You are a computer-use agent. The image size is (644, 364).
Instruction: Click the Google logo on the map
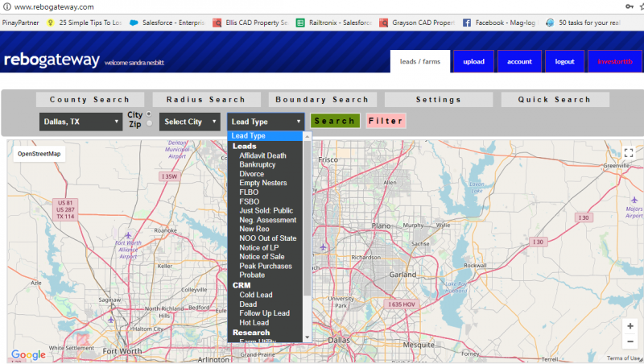point(28,354)
